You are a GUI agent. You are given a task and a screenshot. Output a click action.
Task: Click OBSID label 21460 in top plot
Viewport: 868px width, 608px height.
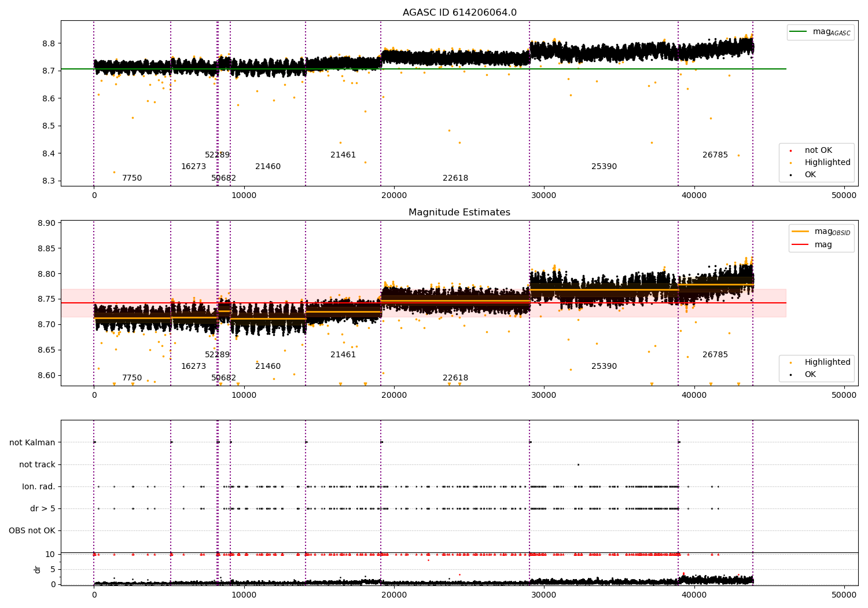268,167
